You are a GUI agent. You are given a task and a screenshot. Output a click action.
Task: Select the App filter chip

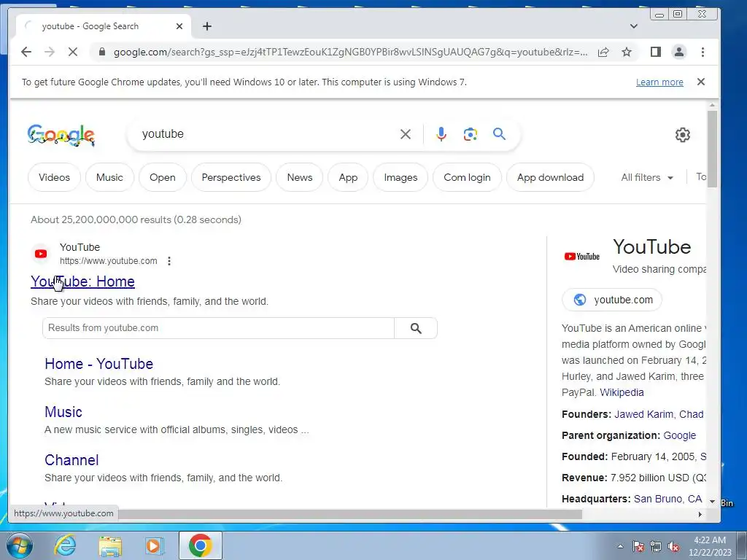348,177
